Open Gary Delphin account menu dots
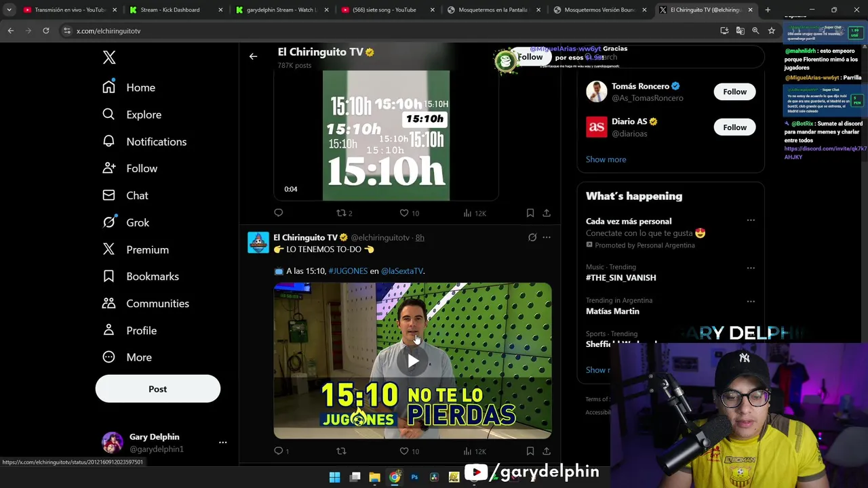This screenshot has width=868, height=488. (x=222, y=443)
